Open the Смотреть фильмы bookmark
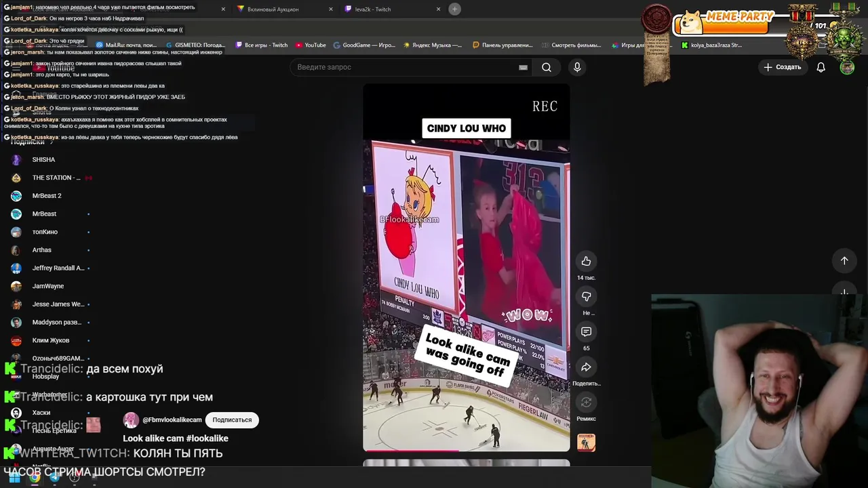This screenshot has height=488, width=868. click(x=571, y=45)
